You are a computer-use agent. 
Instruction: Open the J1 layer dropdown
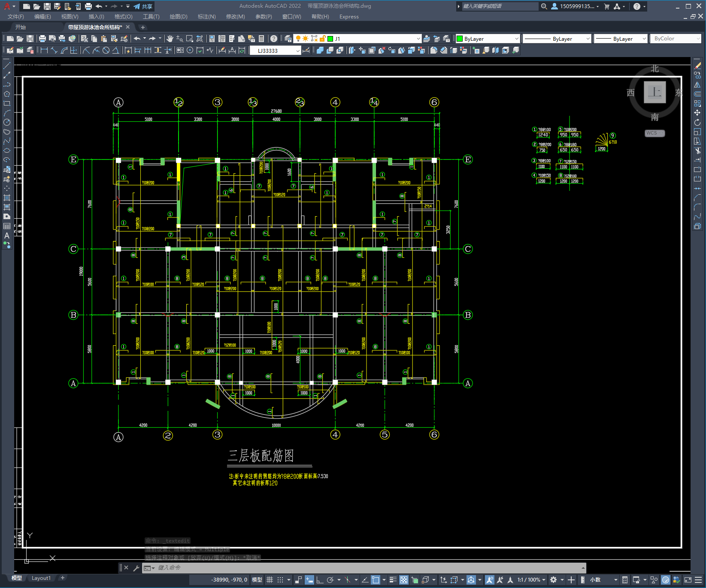click(418, 39)
